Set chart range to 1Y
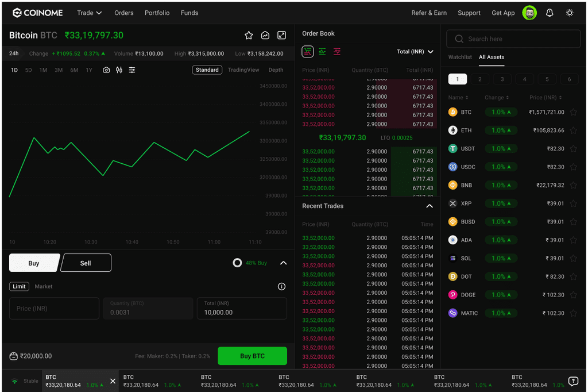Viewport: 588px width, 392px height. (x=89, y=70)
